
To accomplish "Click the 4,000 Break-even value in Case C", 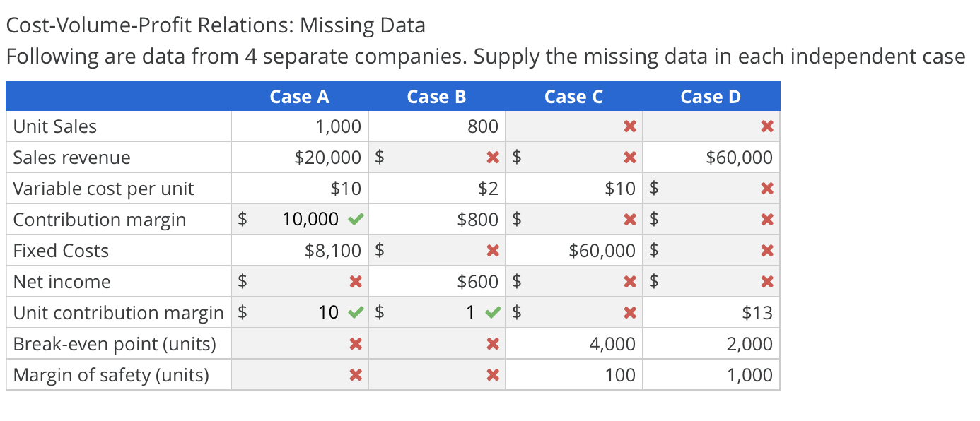I will coord(612,344).
